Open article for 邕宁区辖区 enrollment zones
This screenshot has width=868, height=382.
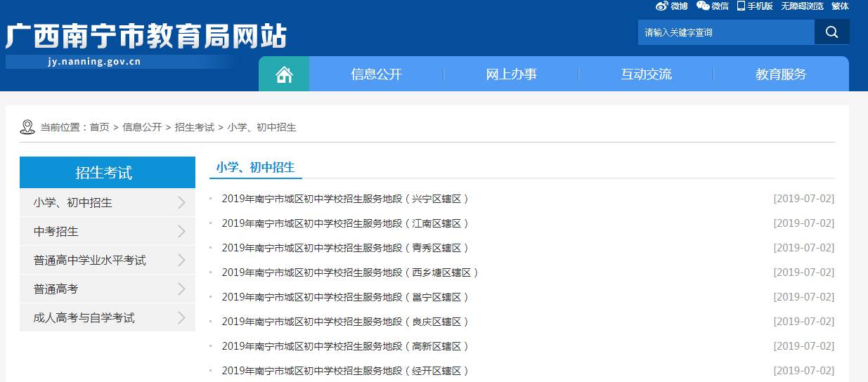tap(345, 297)
